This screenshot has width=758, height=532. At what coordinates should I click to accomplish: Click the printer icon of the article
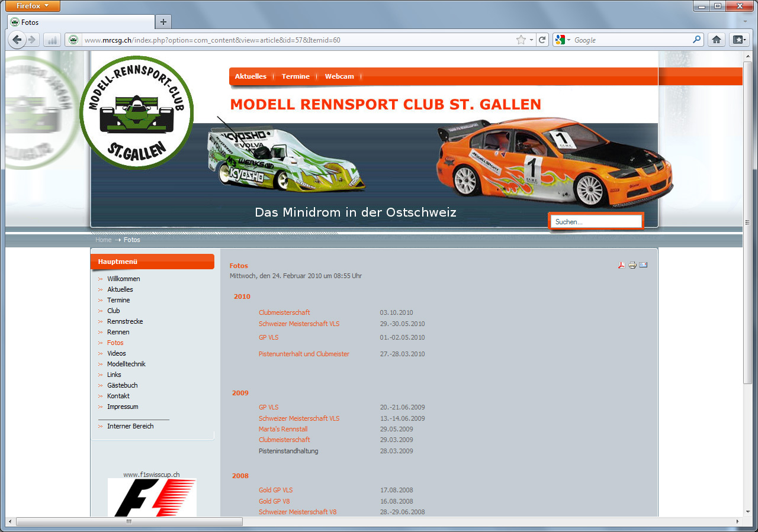(x=632, y=265)
